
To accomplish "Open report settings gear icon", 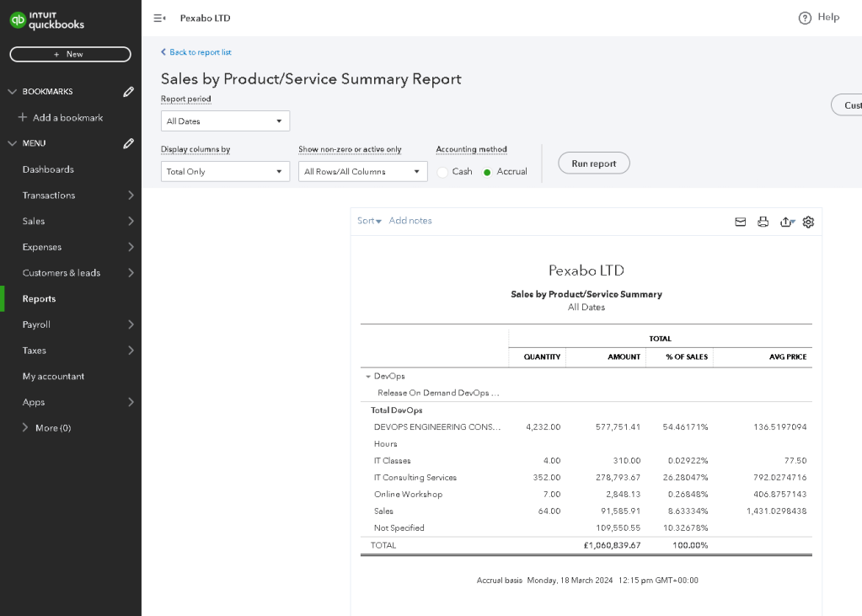I will click(807, 222).
